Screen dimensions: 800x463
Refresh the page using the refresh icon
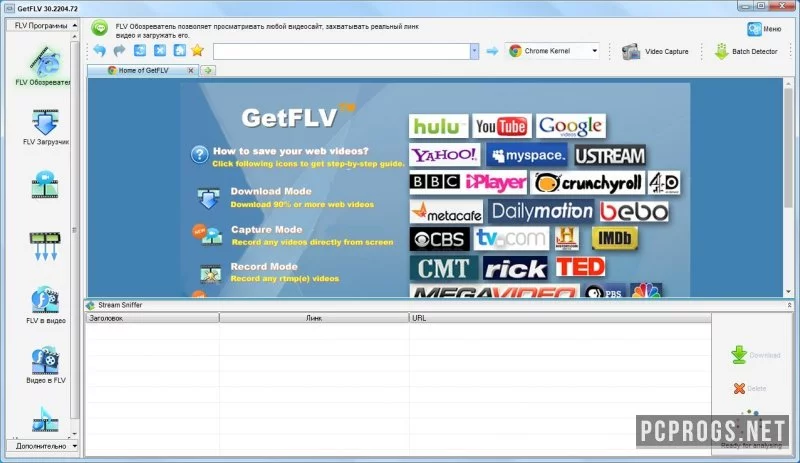pos(140,50)
